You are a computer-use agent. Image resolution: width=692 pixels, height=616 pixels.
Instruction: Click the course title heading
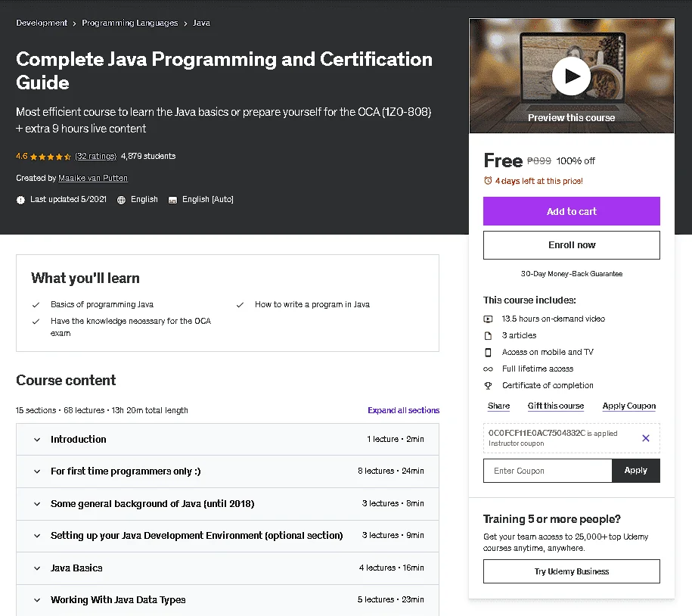(224, 70)
